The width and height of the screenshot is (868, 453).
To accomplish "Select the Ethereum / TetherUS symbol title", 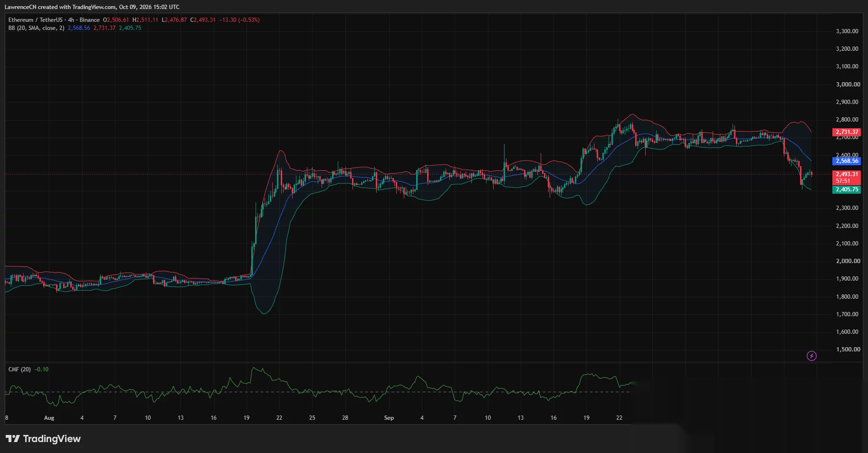I will [35, 20].
